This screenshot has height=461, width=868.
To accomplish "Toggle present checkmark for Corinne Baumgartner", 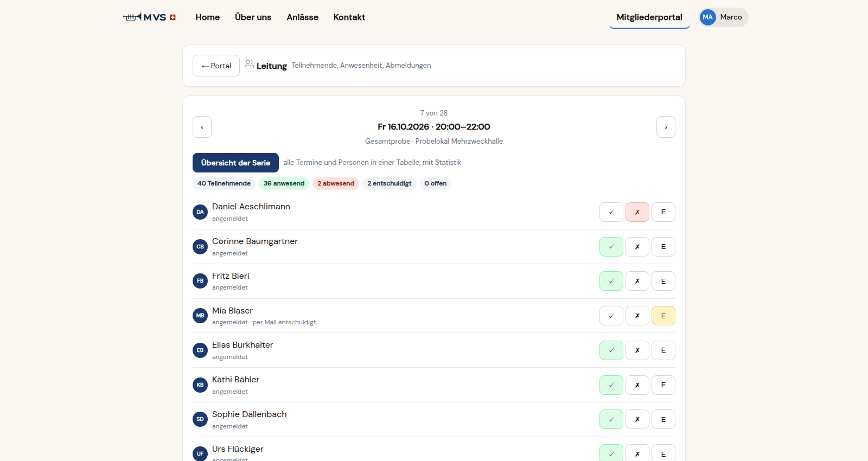I will click(x=611, y=247).
